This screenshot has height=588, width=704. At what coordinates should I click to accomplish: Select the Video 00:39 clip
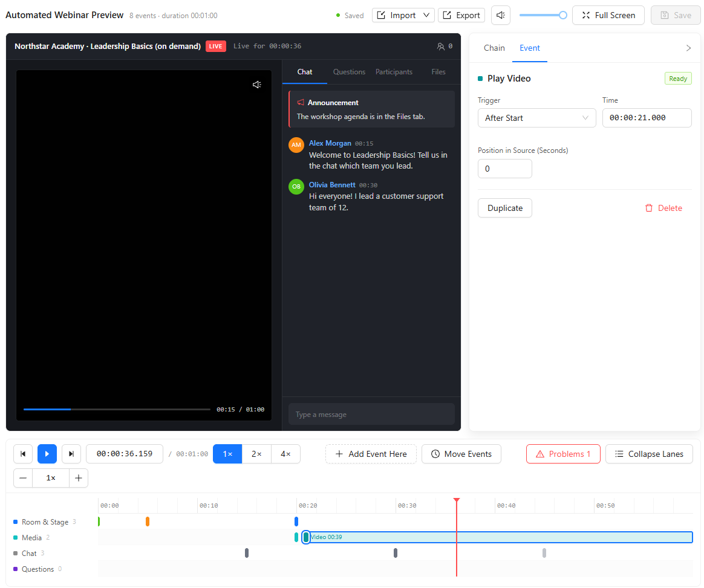(499, 537)
